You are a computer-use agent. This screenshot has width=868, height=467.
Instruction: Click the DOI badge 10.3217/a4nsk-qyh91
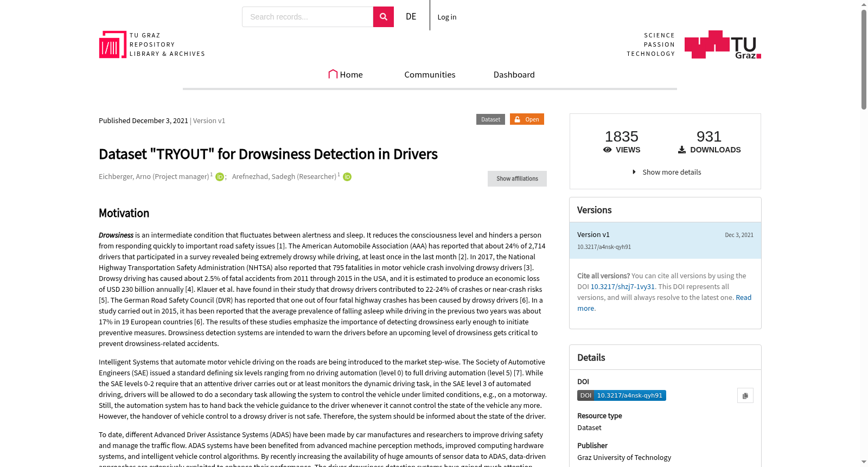point(622,395)
